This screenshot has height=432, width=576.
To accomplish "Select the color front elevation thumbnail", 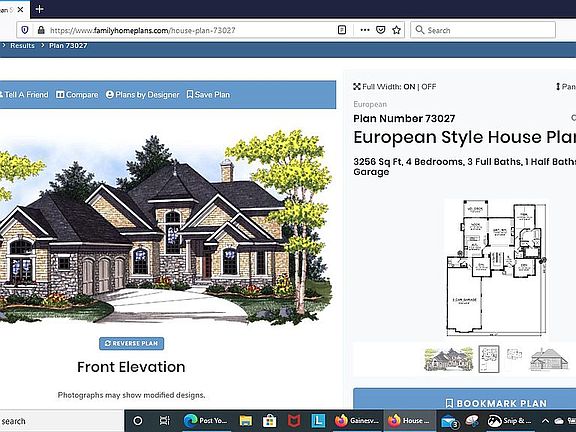I will coord(449,359).
